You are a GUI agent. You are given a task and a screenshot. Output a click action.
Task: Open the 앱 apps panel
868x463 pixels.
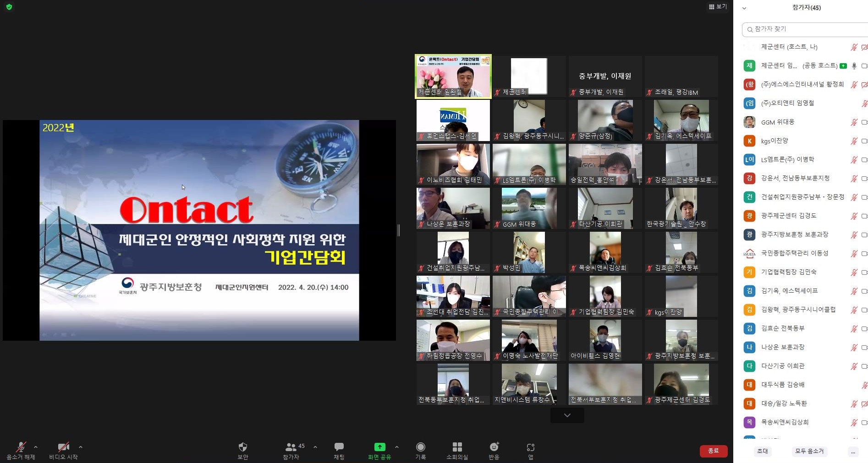click(531, 450)
